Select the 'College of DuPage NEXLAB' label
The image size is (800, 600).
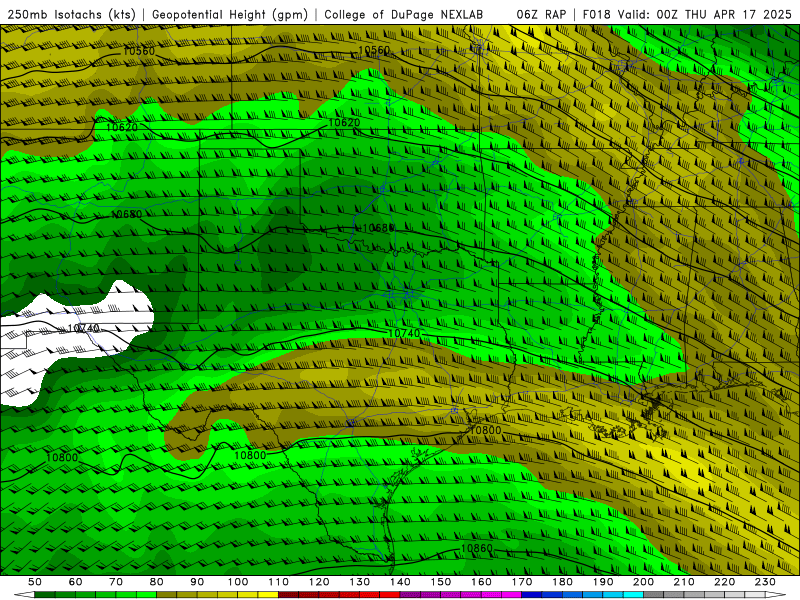tap(404, 14)
